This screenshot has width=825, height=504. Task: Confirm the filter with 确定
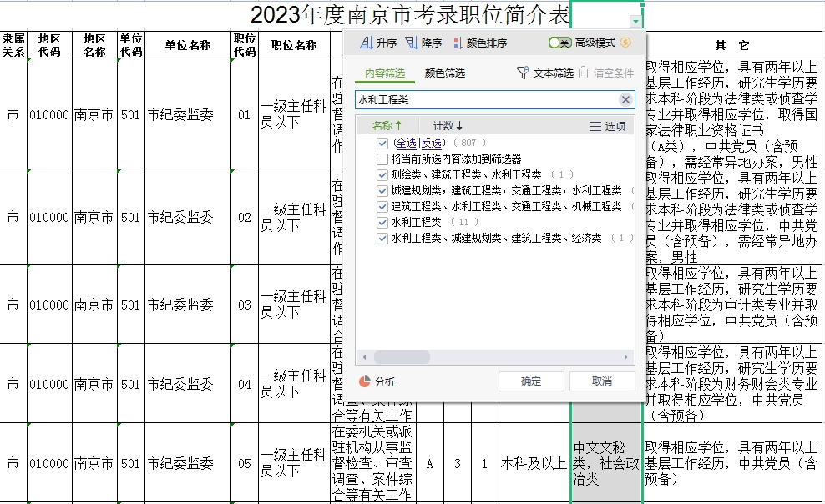[x=531, y=381]
